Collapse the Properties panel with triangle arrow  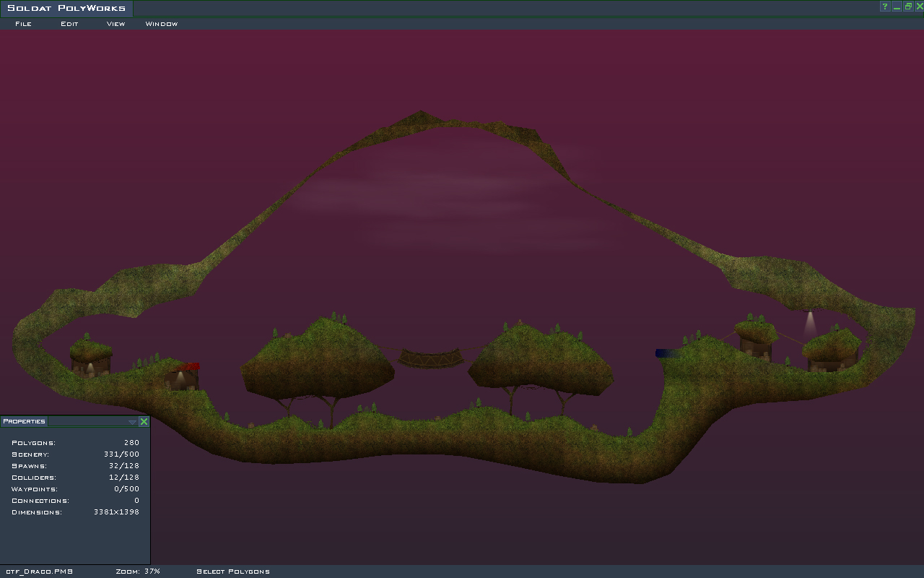[131, 422]
